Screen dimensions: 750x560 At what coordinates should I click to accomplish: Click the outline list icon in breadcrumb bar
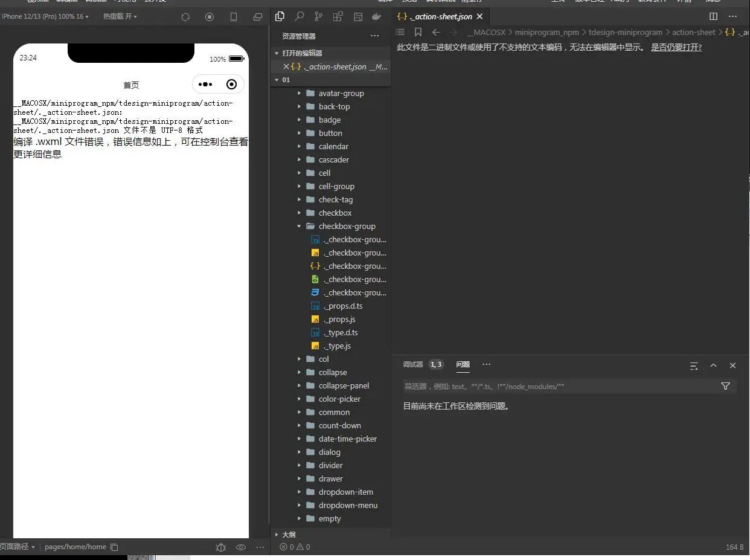pyautogui.click(x=400, y=32)
